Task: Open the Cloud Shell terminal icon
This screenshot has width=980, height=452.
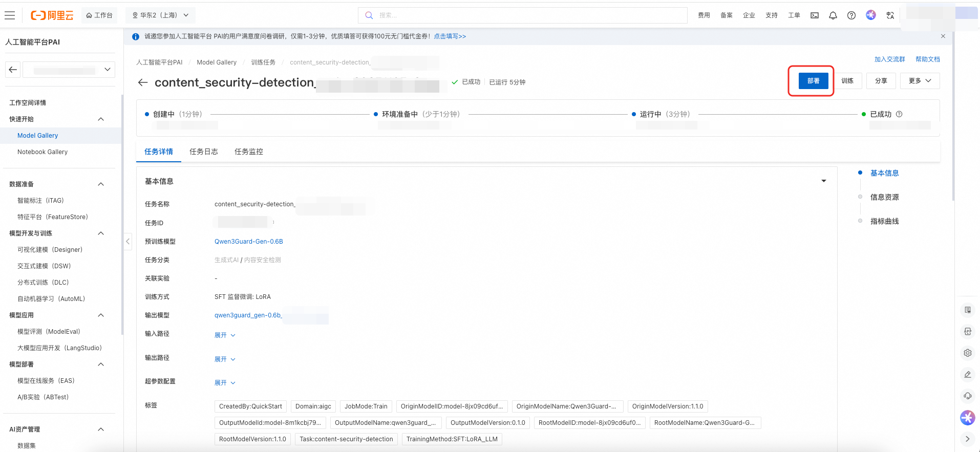Action: click(x=815, y=15)
